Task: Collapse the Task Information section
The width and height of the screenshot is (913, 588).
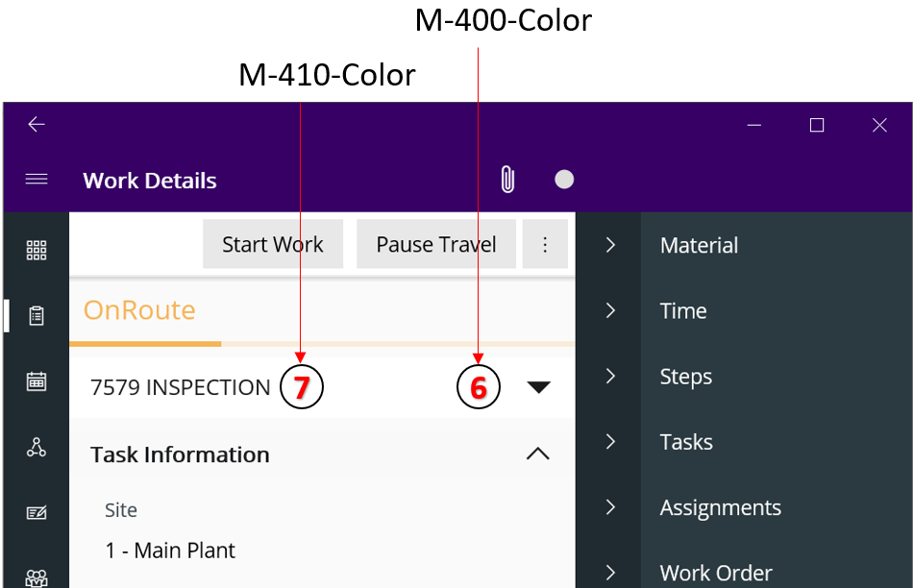Action: 539,453
